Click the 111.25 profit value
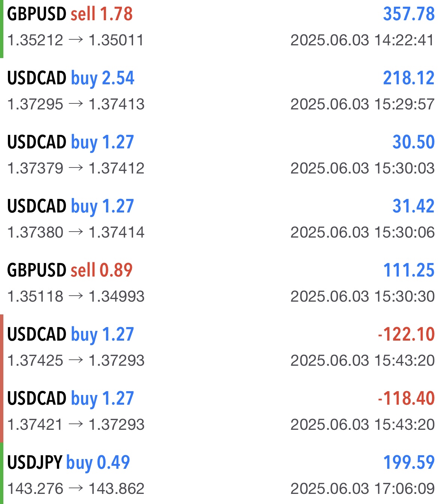 pos(409,270)
